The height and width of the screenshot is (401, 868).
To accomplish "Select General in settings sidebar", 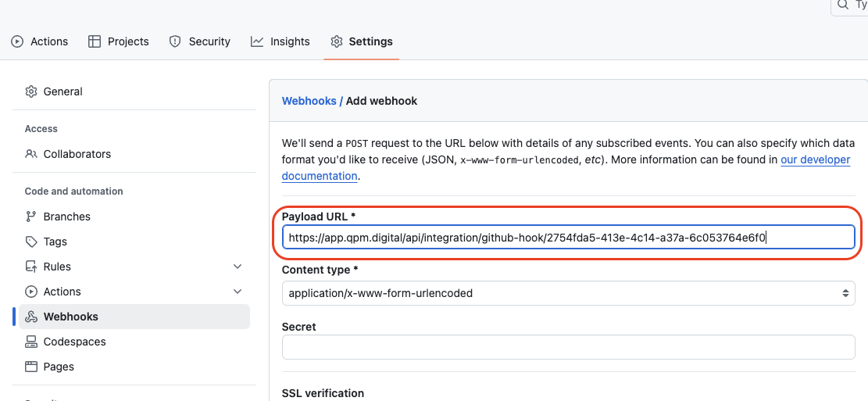I will [63, 91].
